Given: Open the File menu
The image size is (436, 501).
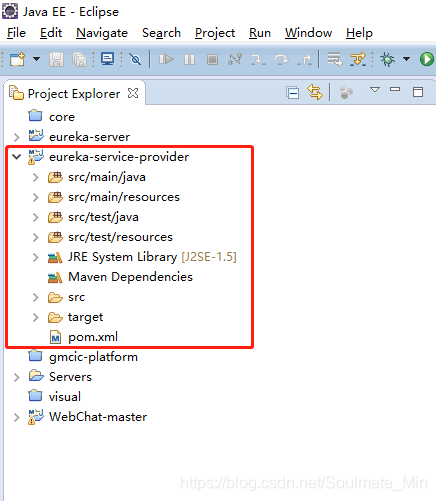Looking at the screenshot, I should pos(16,33).
